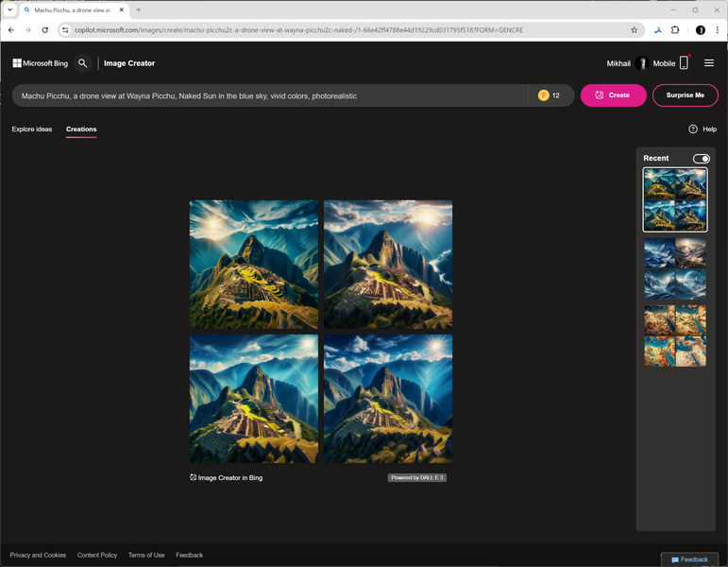Click the Microsoft Bing logo
This screenshot has height=567, width=728.
tap(41, 63)
